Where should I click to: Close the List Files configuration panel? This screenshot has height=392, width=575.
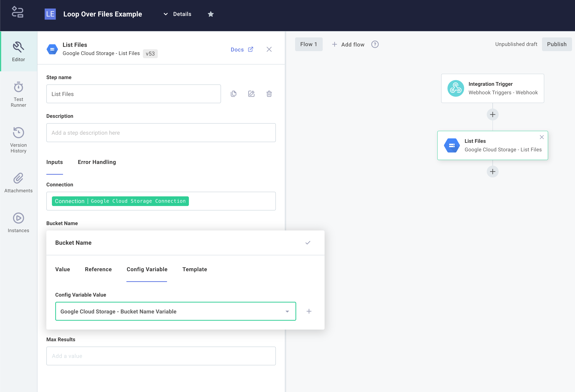click(269, 49)
